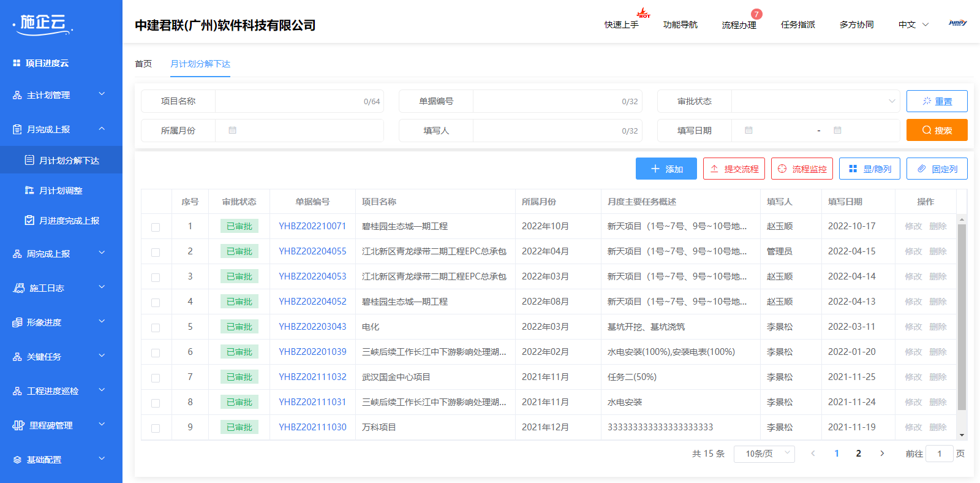Open 快速上手 in top navigation
Viewport: 980px width, 483px height.
click(622, 25)
